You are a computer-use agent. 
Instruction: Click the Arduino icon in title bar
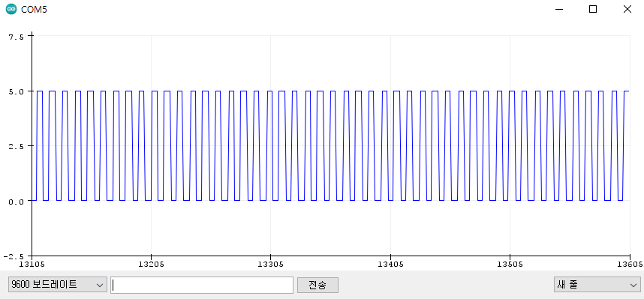(x=11, y=9)
